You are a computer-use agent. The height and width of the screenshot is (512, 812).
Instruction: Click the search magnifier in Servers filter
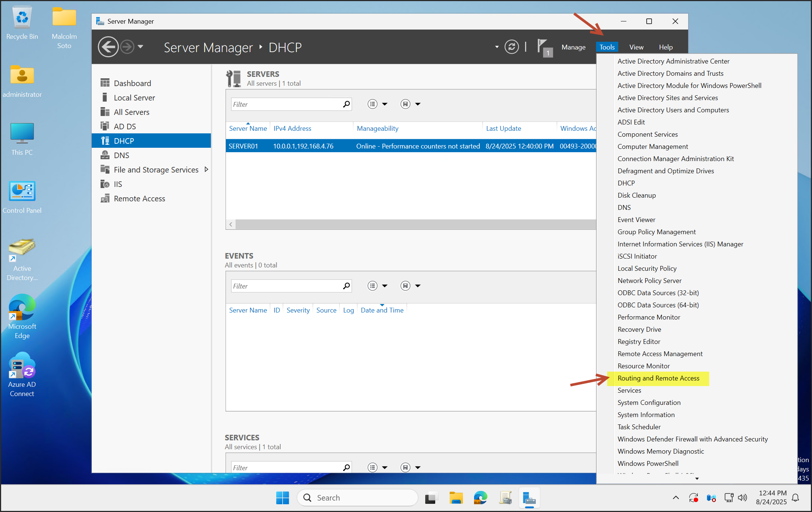pos(346,104)
